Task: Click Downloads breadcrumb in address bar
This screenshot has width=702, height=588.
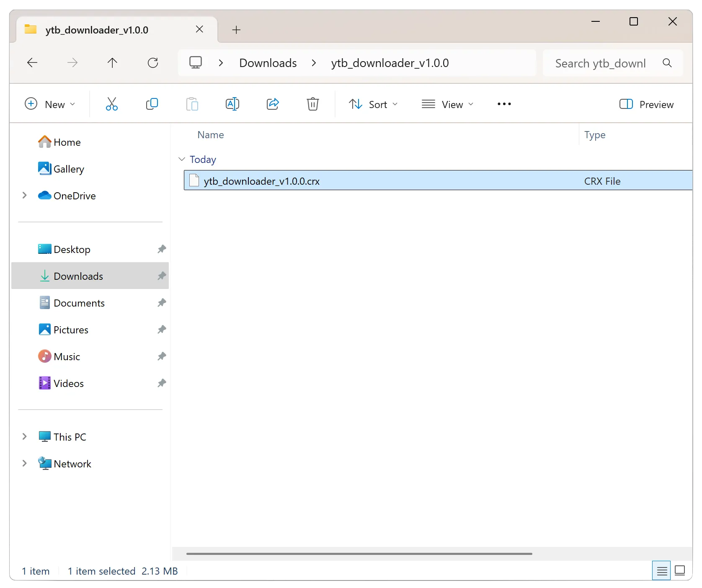Action: 268,63
